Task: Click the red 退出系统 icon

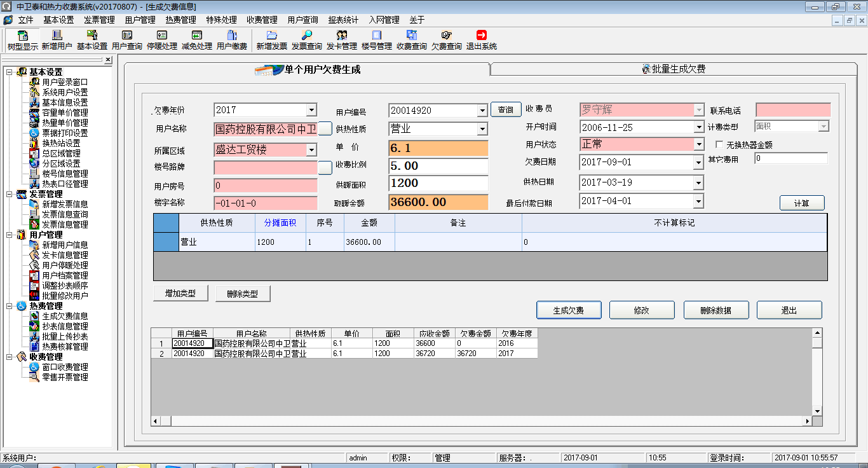Action: 481,36
